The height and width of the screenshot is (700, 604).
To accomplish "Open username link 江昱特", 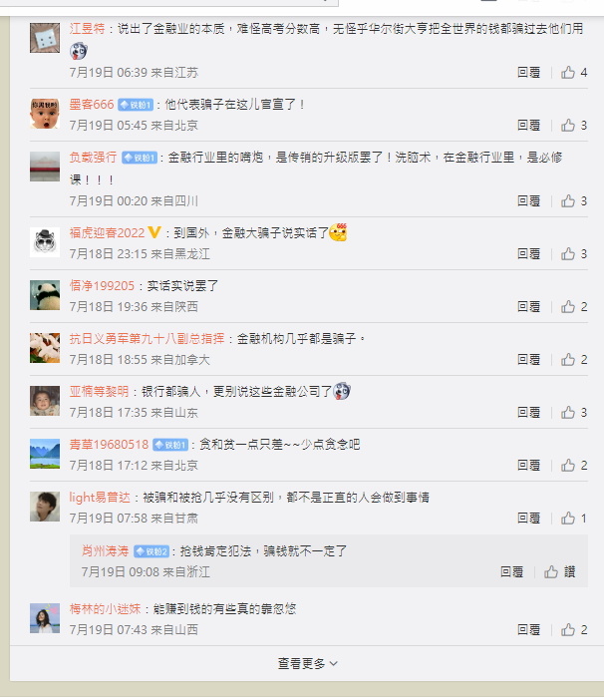I will click(87, 29).
